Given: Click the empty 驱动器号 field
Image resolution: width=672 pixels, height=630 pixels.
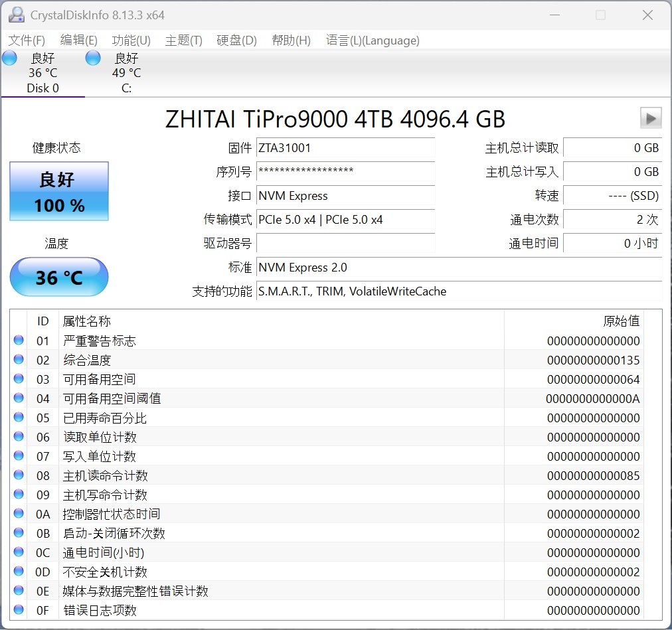Looking at the screenshot, I should click(345, 244).
